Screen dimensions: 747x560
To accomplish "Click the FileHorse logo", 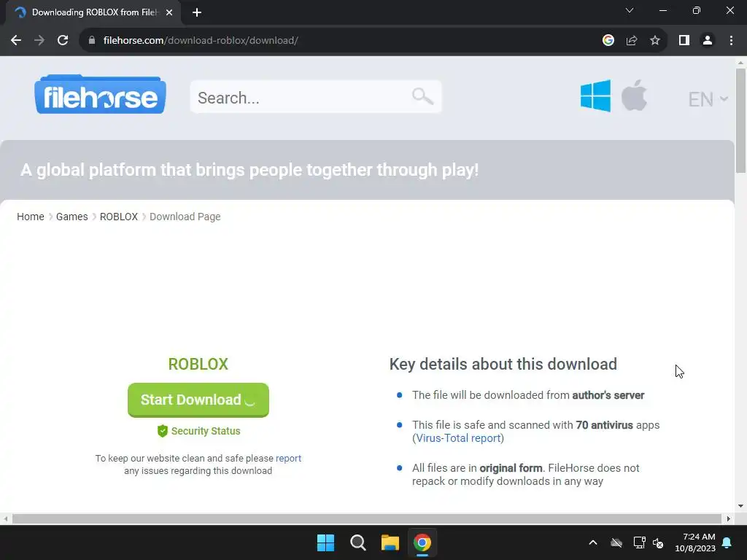I will pyautogui.click(x=100, y=94).
